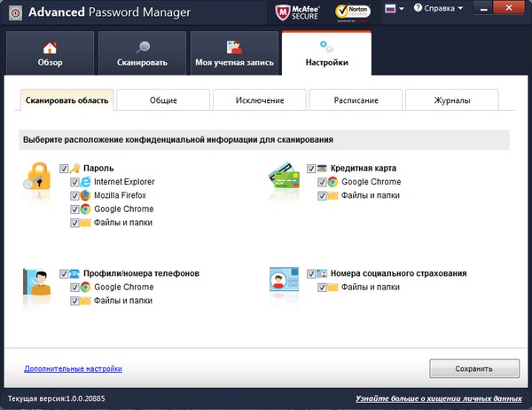Toggle the Mozilla Firefox checkbox

click(74, 195)
